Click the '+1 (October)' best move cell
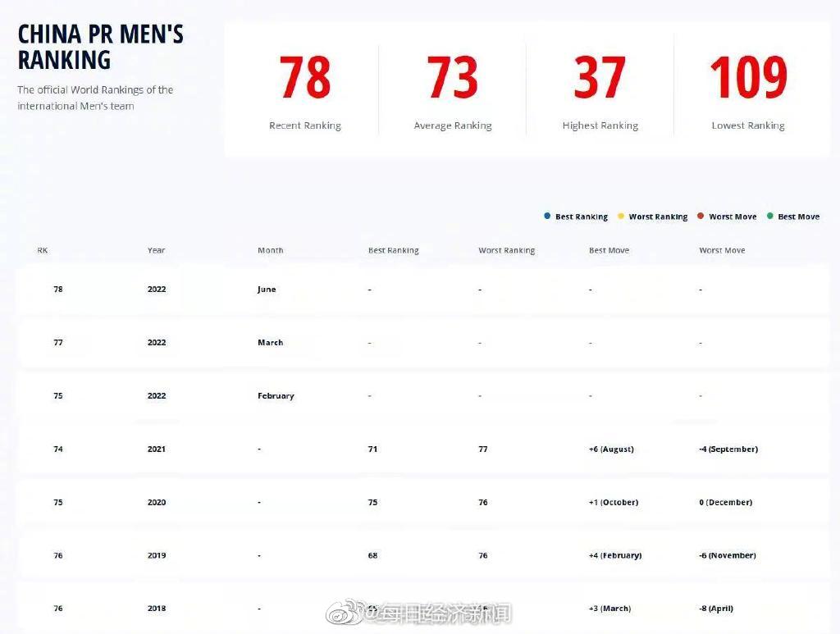This screenshot has height=634, width=840. (614, 502)
